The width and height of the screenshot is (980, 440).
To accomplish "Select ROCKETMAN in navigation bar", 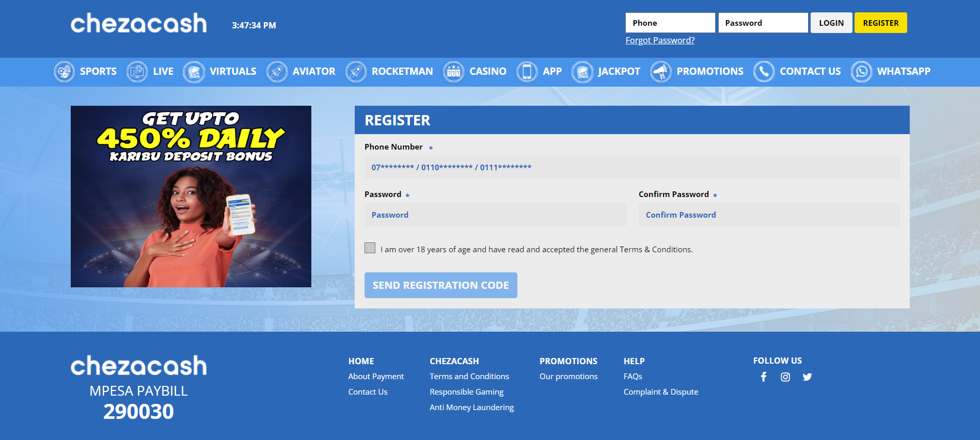I will (x=402, y=71).
